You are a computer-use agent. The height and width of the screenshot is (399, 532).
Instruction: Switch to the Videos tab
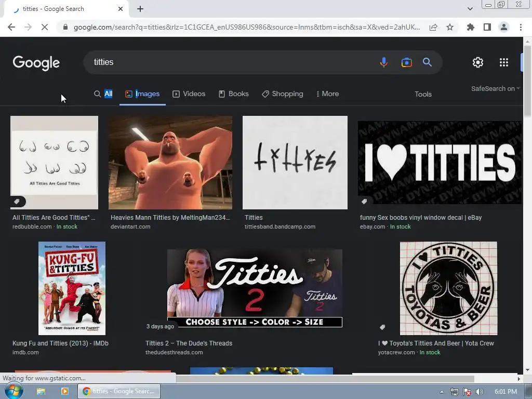[x=189, y=94]
